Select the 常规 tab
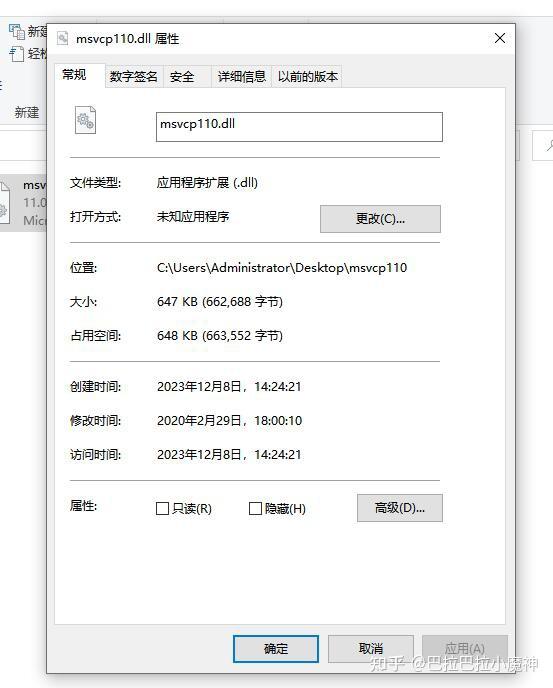Screen dimensions: 553x688 click(x=79, y=75)
